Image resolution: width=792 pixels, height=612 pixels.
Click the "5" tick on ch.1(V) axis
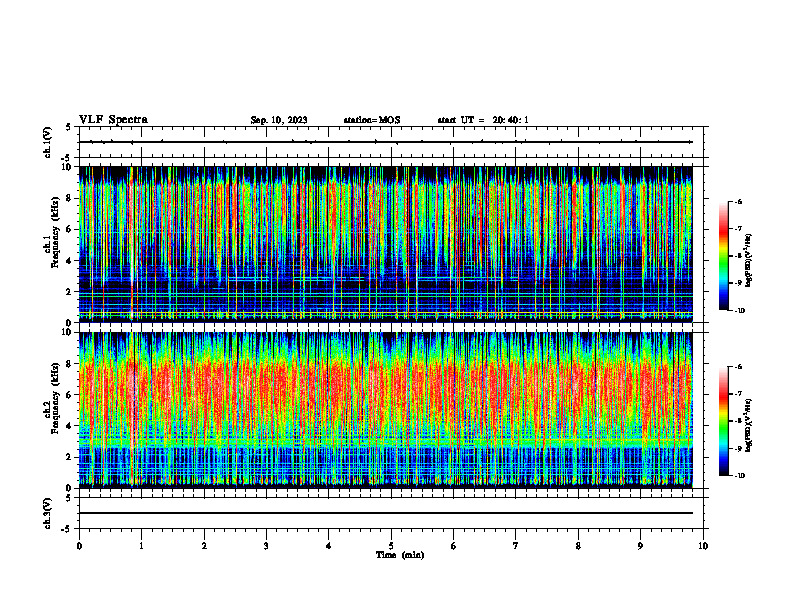click(68, 127)
